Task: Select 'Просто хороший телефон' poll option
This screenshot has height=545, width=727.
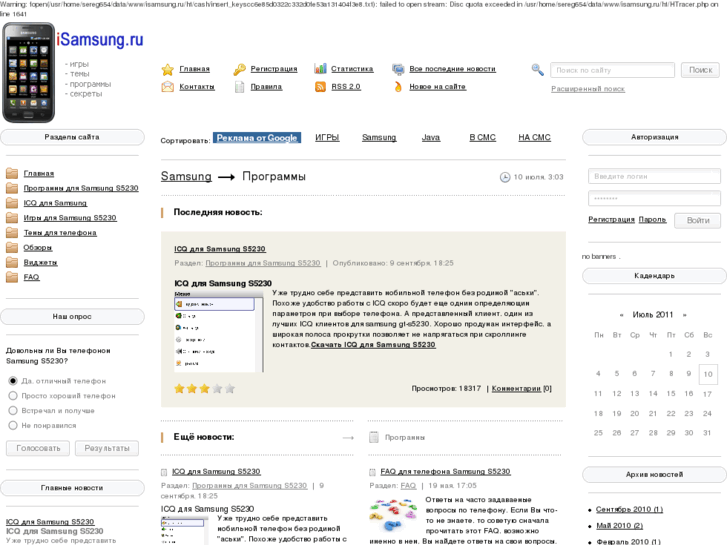Action: [x=13, y=396]
